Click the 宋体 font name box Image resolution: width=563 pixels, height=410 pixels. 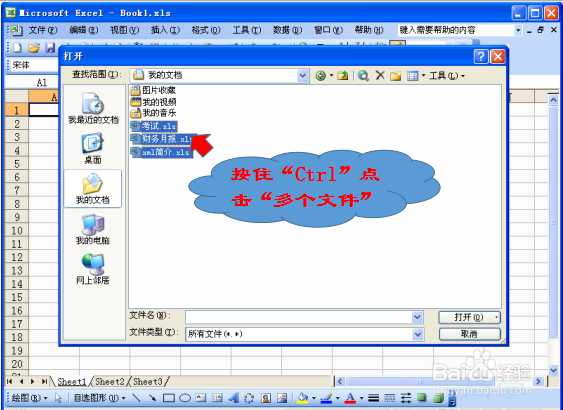tap(34, 65)
